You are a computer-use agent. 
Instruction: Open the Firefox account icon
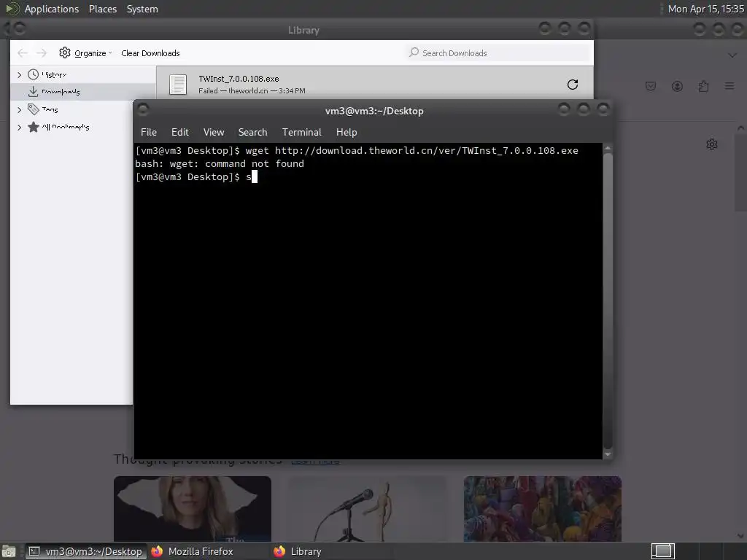pyautogui.click(x=677, y=86)
